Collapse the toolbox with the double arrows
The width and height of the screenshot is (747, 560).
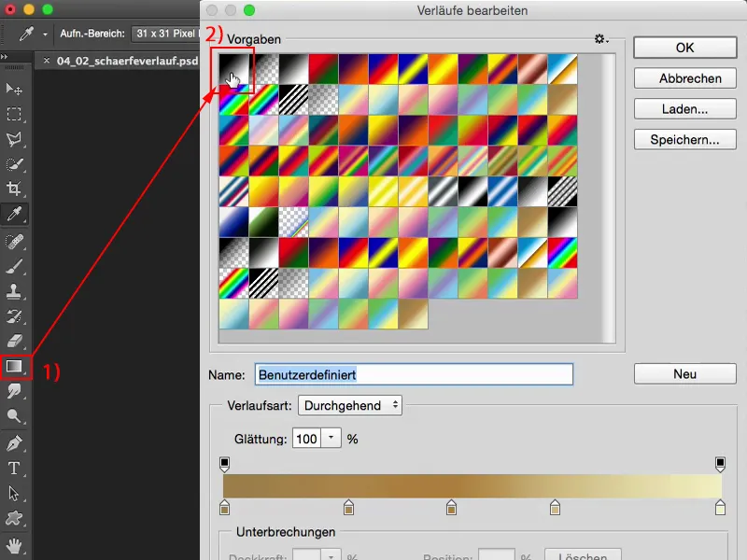[x=5, y=57]
